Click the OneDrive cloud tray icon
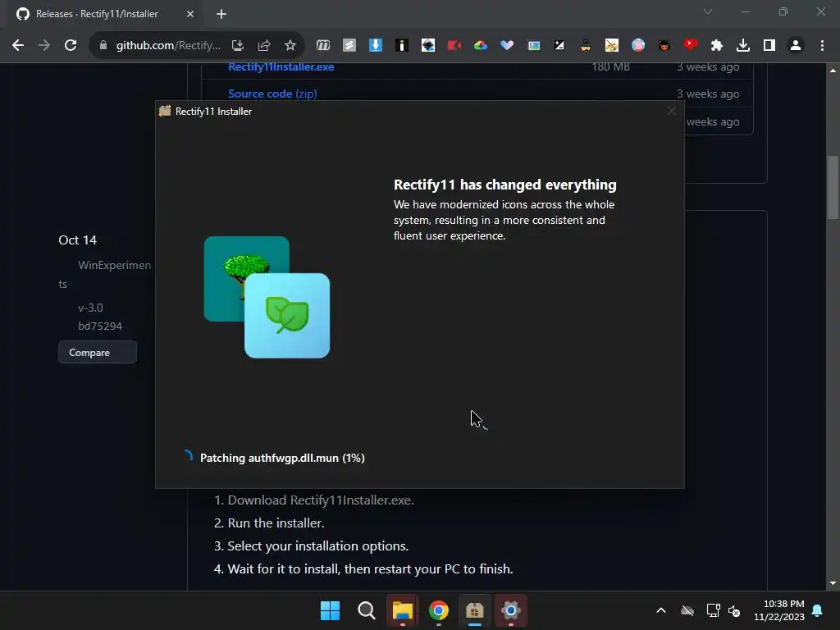840x630 pixels. tap(687, 610)
